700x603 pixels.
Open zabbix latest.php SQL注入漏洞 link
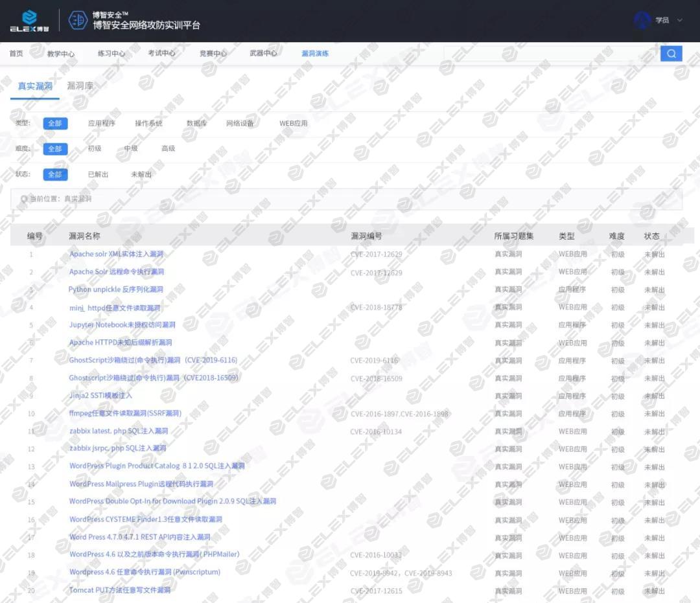pyautogui.click(x=119, y=431)
